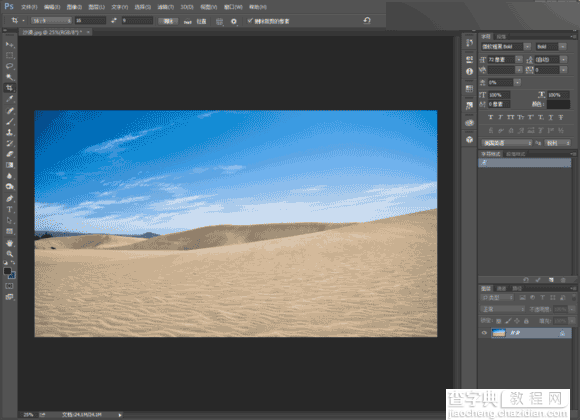This screenshot has width=580, height=420.
Task: Toggle Faux Bold in Character panel
Action: click(490, 117)
